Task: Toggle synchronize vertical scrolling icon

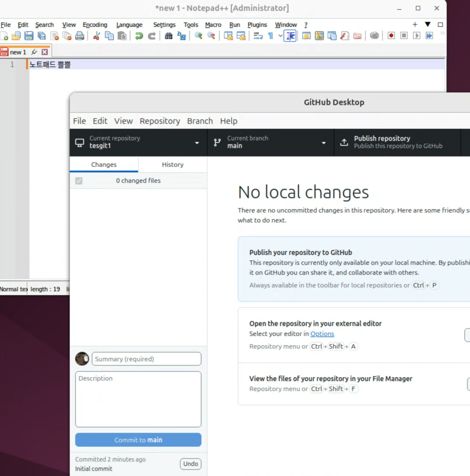Action: [x=228, y=36]
